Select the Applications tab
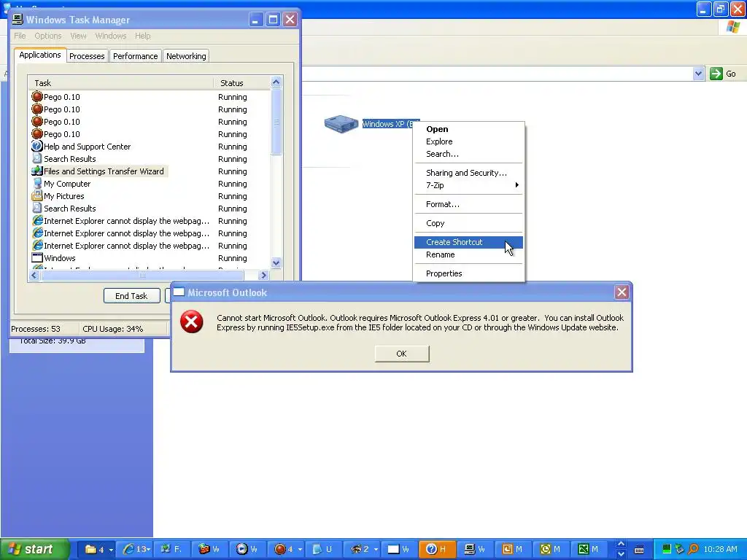 40,55
